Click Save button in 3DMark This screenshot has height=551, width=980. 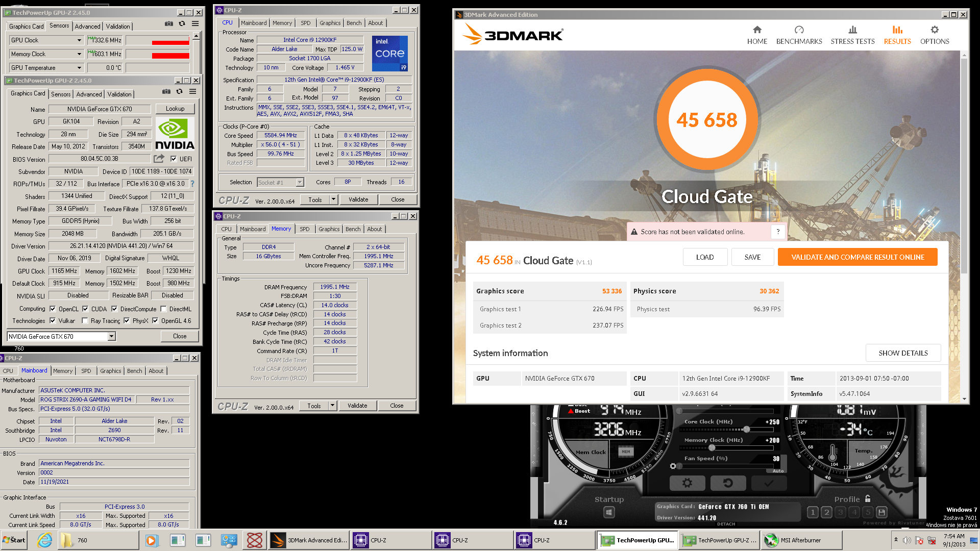pyautogui.click(x=752, y=257)
